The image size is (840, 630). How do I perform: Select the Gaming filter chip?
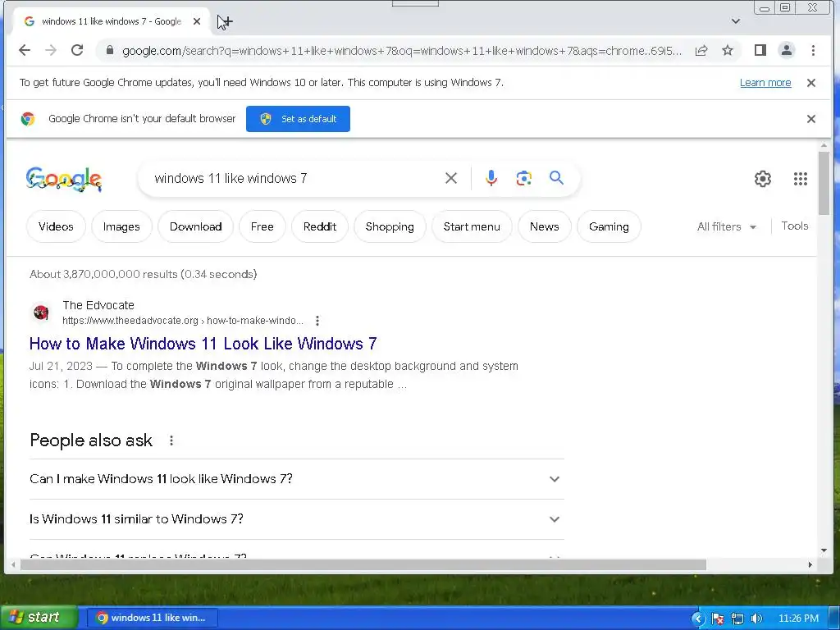coord(609,226)
